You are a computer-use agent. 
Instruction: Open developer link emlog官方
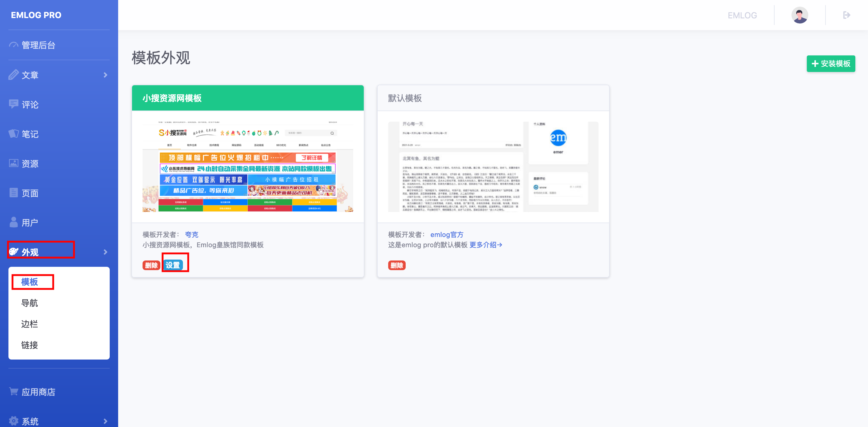(x=446, y=234)
